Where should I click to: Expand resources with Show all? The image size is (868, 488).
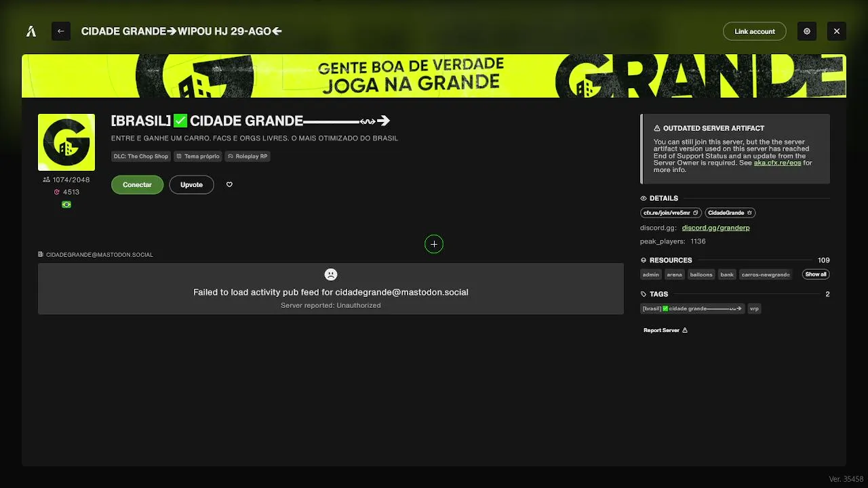pyautogui.click(x=816, y=274)
